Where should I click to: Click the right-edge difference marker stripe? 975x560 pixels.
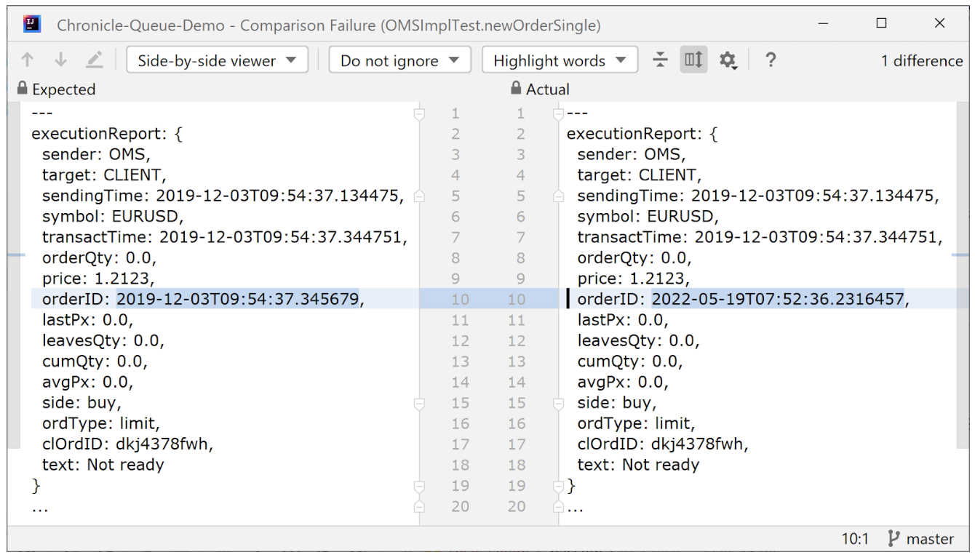(960, 255)
